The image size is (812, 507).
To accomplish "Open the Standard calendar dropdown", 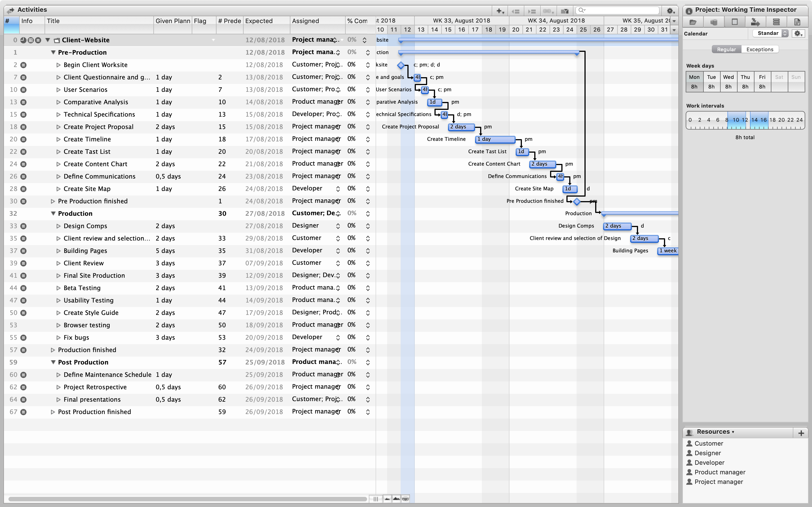I will pyautogui.click(x=770, y=33).
